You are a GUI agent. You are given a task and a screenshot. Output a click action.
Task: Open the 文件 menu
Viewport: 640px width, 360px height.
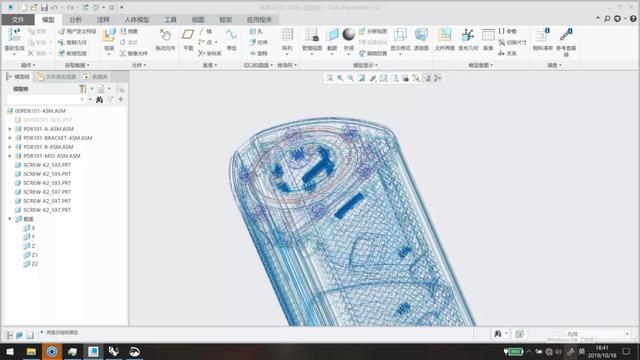(18, 20)
